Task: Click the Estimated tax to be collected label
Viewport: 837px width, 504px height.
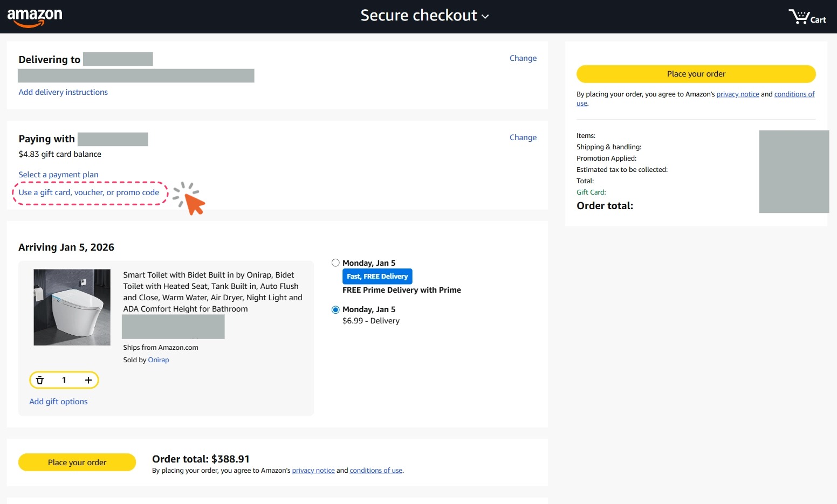Action: tap(622, 170)
